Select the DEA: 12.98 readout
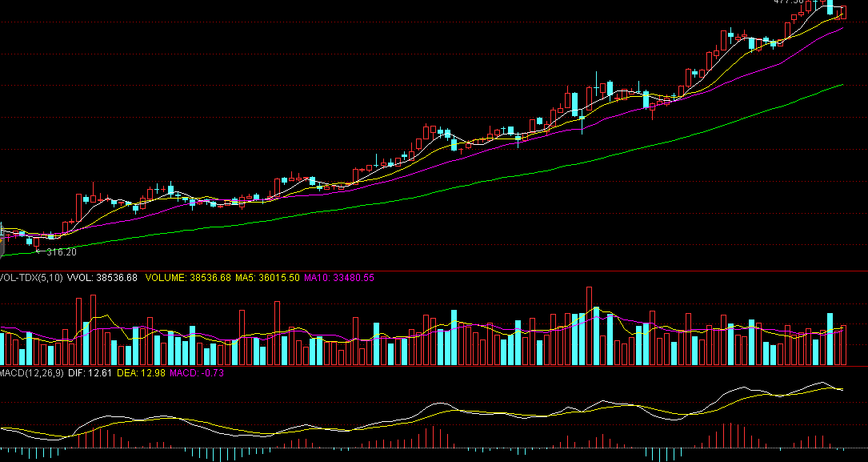Image resolution: width=868 pixels, height=462 pixels. 141,373
